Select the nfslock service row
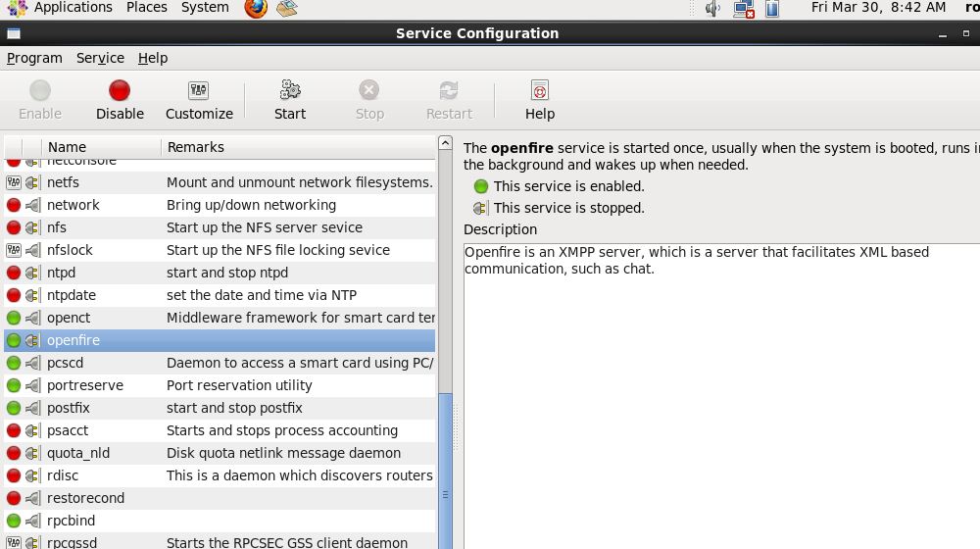980x549 pixels. click(x=220, y=250)
